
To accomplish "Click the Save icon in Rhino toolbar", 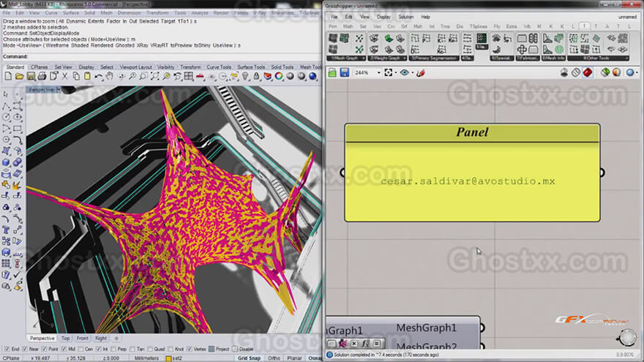I will tap(31, 76).
